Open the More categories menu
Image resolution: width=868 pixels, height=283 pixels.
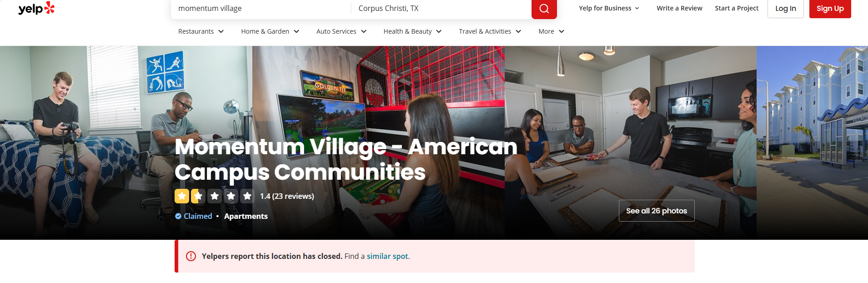pyautogui.click(x=551, y=31)
